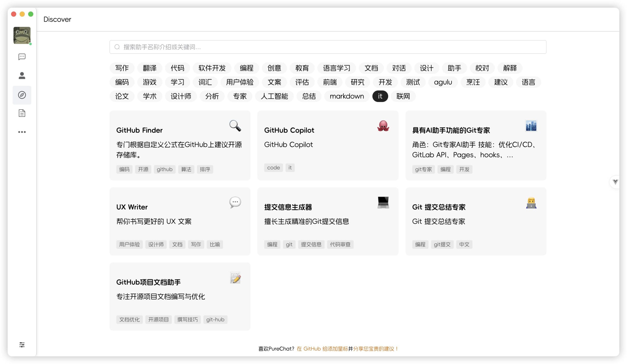Select the 校对 category tag

[x=482, y=68]
